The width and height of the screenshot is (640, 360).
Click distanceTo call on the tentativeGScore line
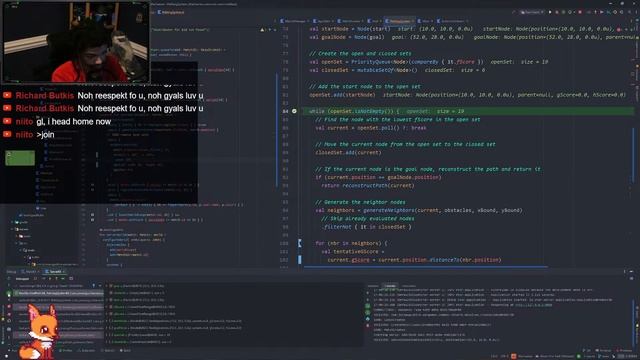[444, 260]
